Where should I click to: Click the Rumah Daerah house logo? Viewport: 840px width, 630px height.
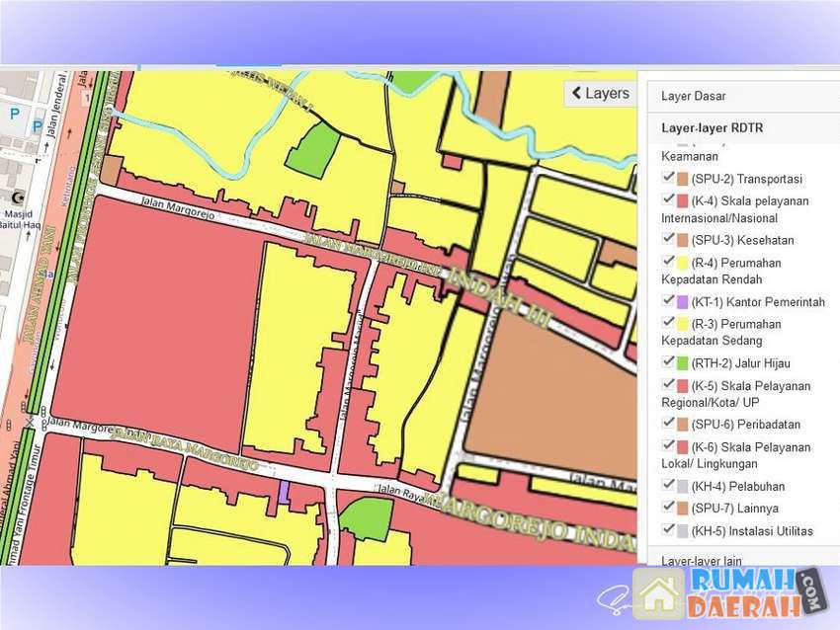[659, 592]
